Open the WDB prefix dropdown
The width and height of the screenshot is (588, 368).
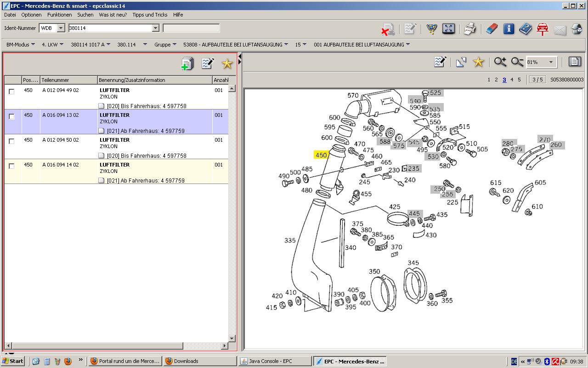pyautogui.click(x=61, y=28)
